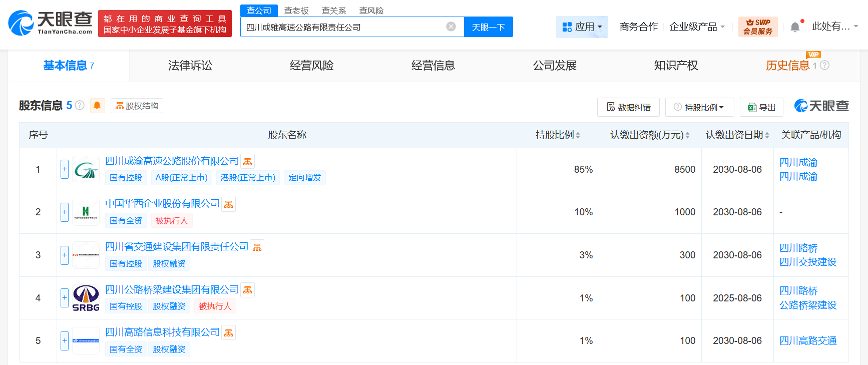Click 定向增发 tag

click(305, 178)
